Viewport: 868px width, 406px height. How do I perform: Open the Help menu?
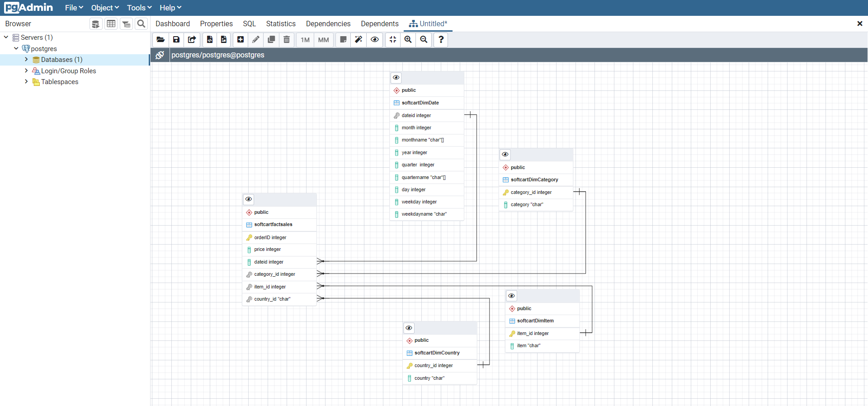[x=170, y=8]
